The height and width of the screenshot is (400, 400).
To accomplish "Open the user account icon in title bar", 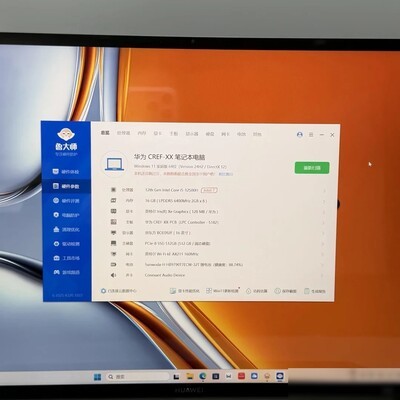I will (x=300, y=135).
